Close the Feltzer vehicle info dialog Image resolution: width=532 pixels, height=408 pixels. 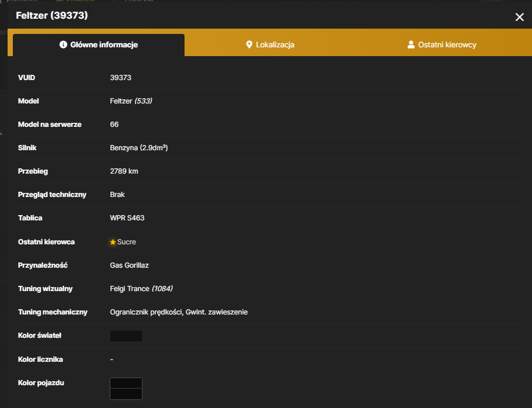click(x=519, y=17)
